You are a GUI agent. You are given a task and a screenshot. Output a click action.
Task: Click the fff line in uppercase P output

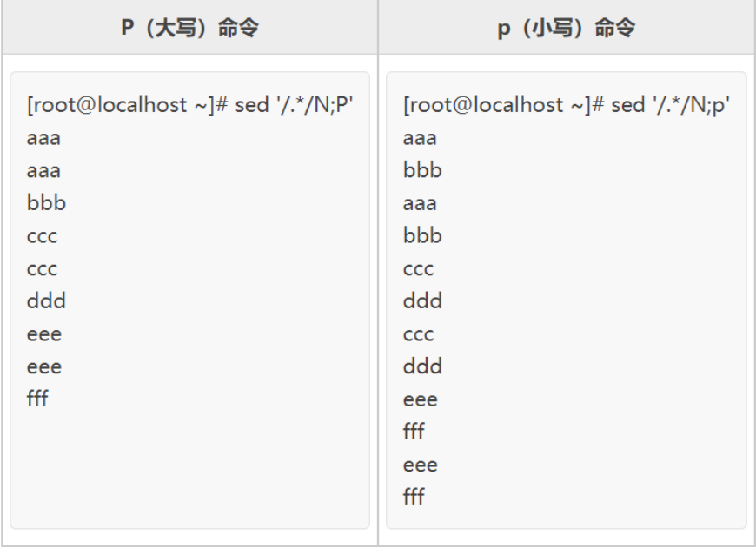pos(37,399)
